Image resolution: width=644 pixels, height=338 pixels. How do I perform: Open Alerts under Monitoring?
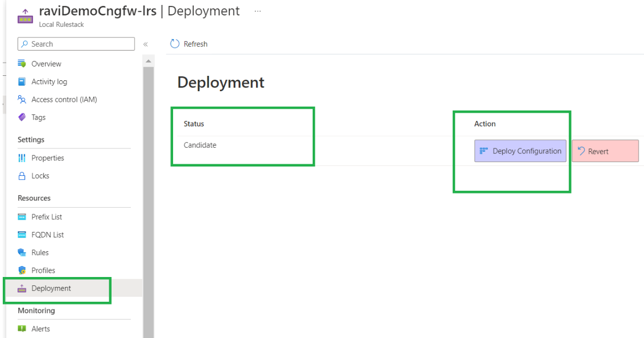pos(40,329)
